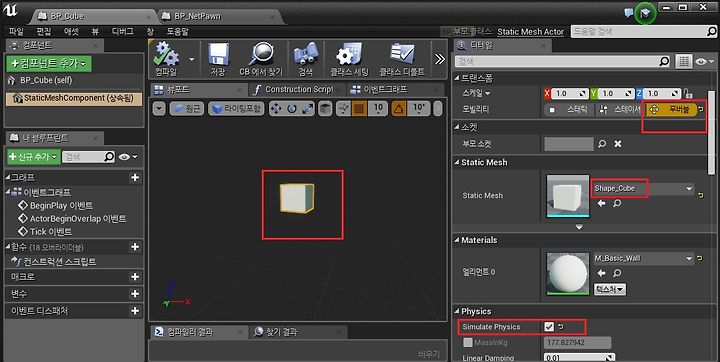Add a new variable with plus icon
The width and height of the screenshot is (720, 362).
click(135, 294)
